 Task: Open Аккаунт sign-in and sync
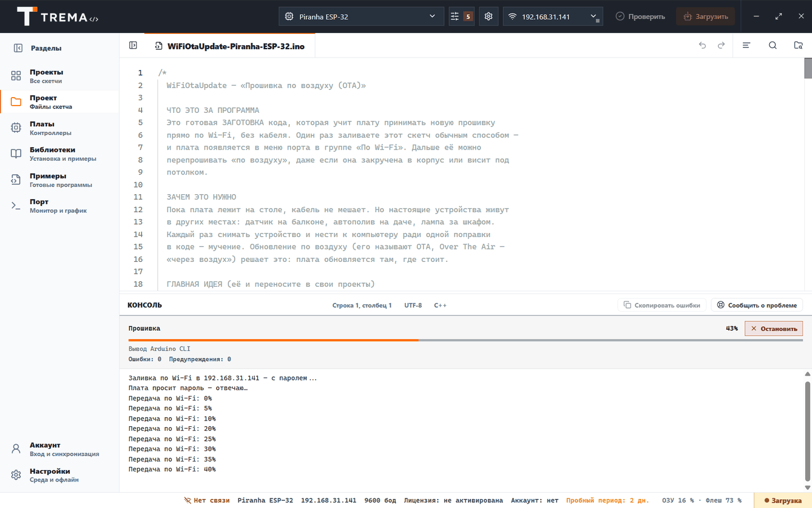(59, 449)
